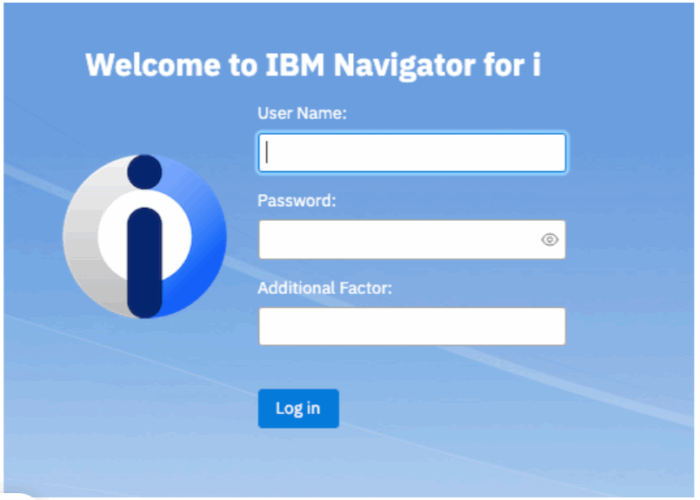Click the "Welcome to IBM Navigator for i" heading
This screenshot has width=700, height=500.
[313, 65]
